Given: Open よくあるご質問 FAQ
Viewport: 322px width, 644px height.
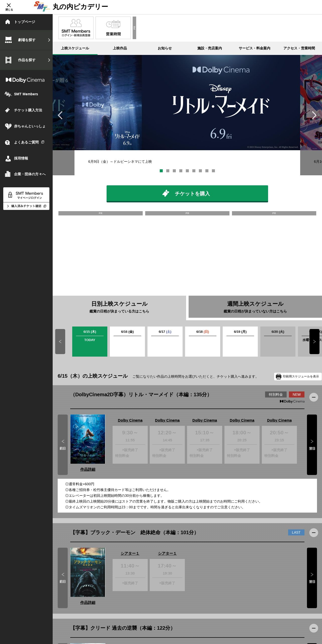Looking at the screenshot, I should pyautogui.click(x=26, y=142).
